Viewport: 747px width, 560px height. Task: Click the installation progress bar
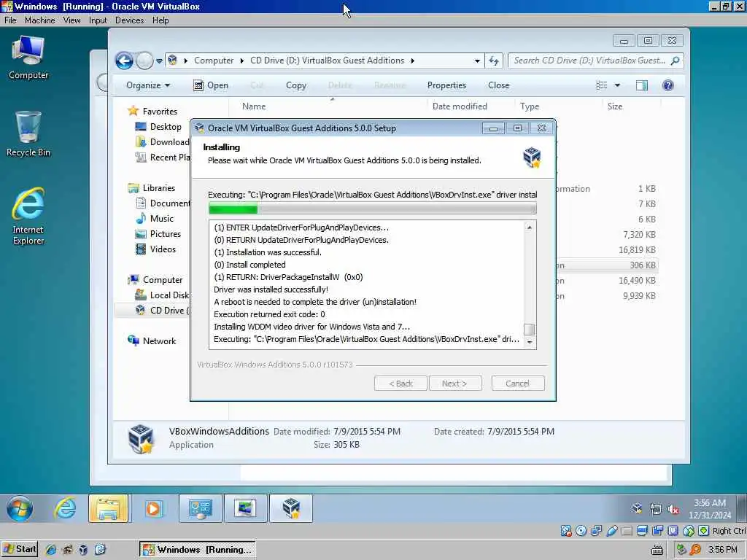tap(373, 208)
